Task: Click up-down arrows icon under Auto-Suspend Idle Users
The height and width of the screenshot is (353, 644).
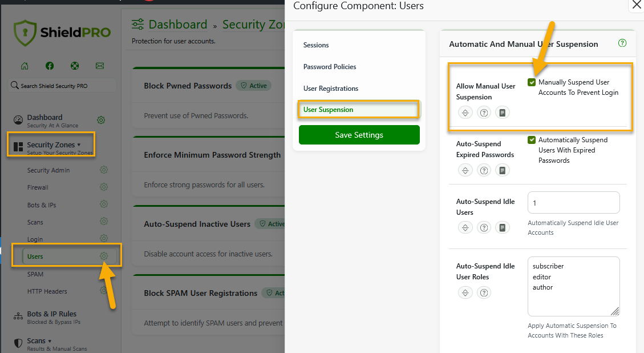Action: [x=465, y=228]
